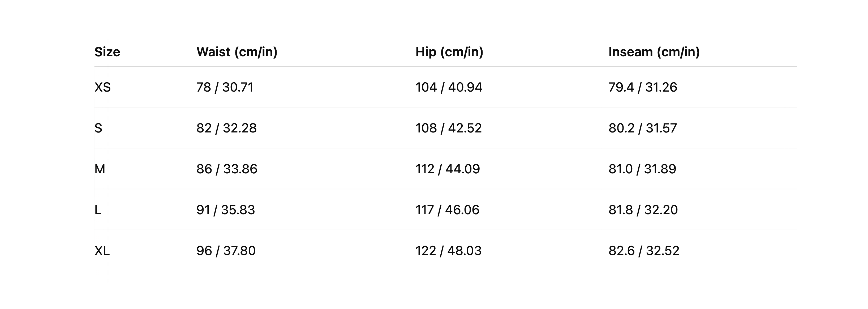Select the XS size row label

[x=102, y=87]
